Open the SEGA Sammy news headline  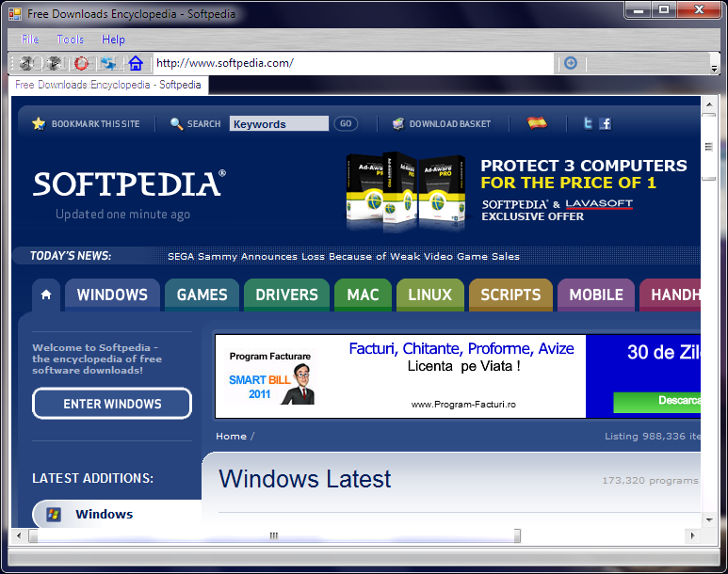coord(343,257)
